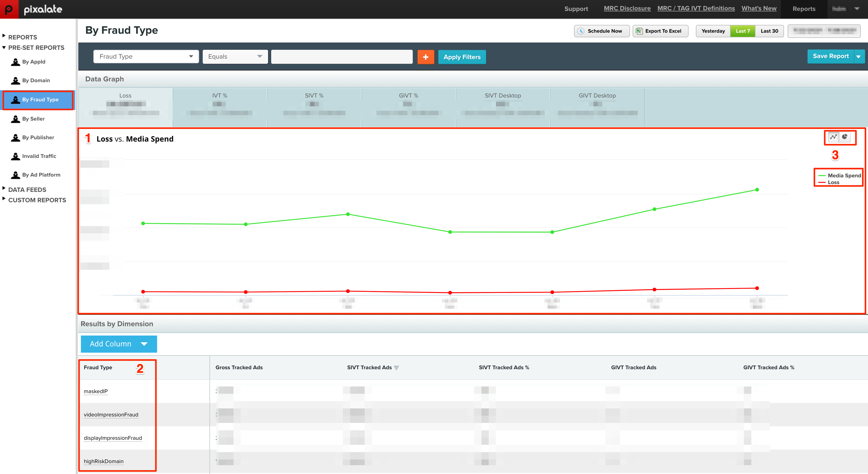Sort by SIVT Tracked Ads arrow
Viewport: 868px width, 474px height.
point(397,368)
